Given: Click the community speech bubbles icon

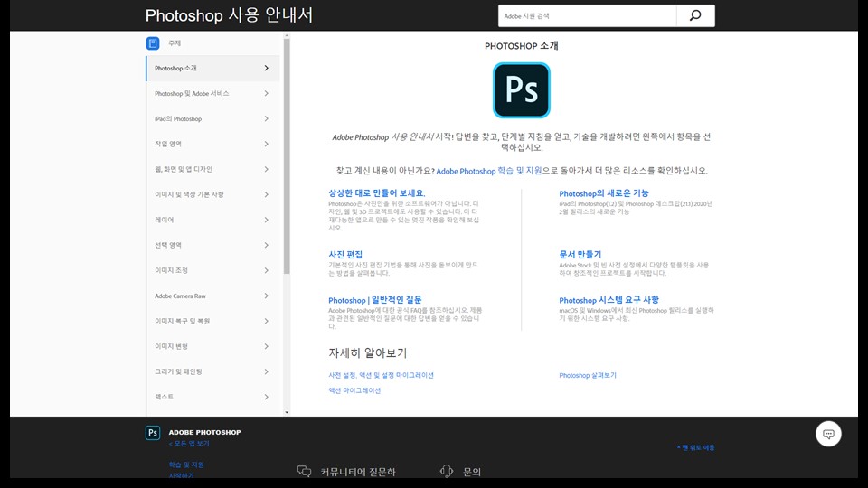Looking at the screenshot, I should pyautogui.click(x=304, y=472).
